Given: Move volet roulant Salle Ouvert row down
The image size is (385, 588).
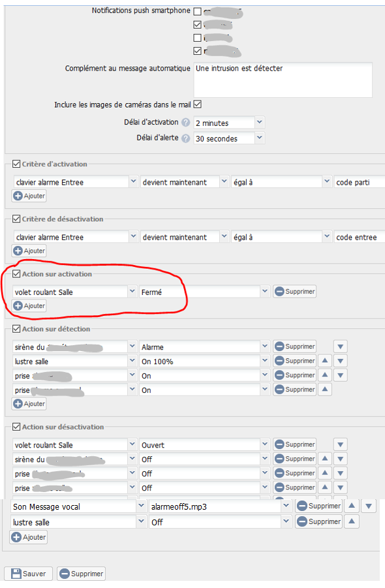Looking at the screenshot, I should coord(341,444).
